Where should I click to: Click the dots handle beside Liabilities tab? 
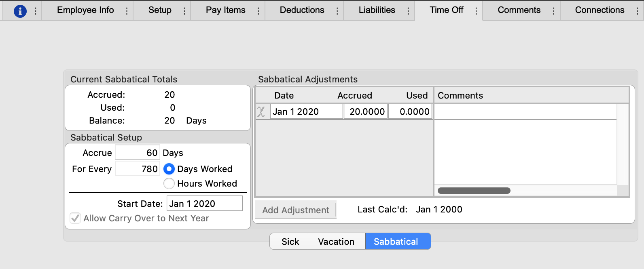[x=408, y=11]
